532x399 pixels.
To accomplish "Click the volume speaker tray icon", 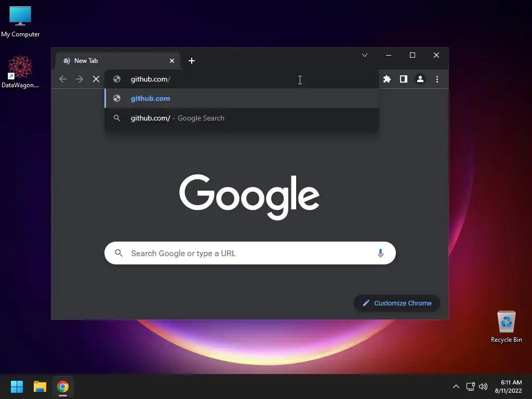I will click(483, 387).
